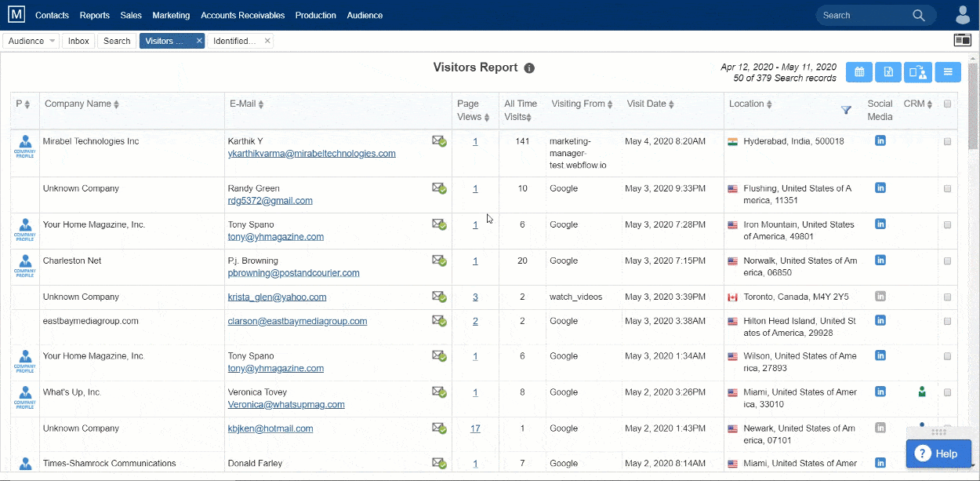Viewport: 980px width, 481px height.
Task: Sort by Page Views column
Action: click(487, 118)
